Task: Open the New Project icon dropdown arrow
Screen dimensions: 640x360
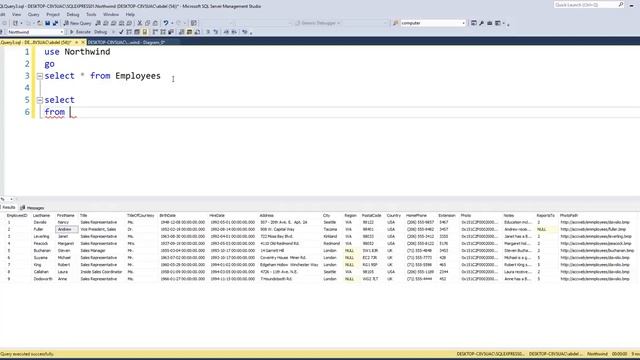Action: pos(21,23)
